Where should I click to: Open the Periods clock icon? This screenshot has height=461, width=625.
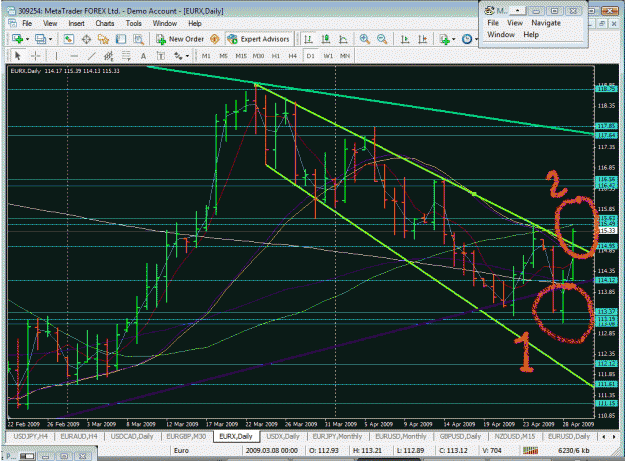(x=467, y=39)
